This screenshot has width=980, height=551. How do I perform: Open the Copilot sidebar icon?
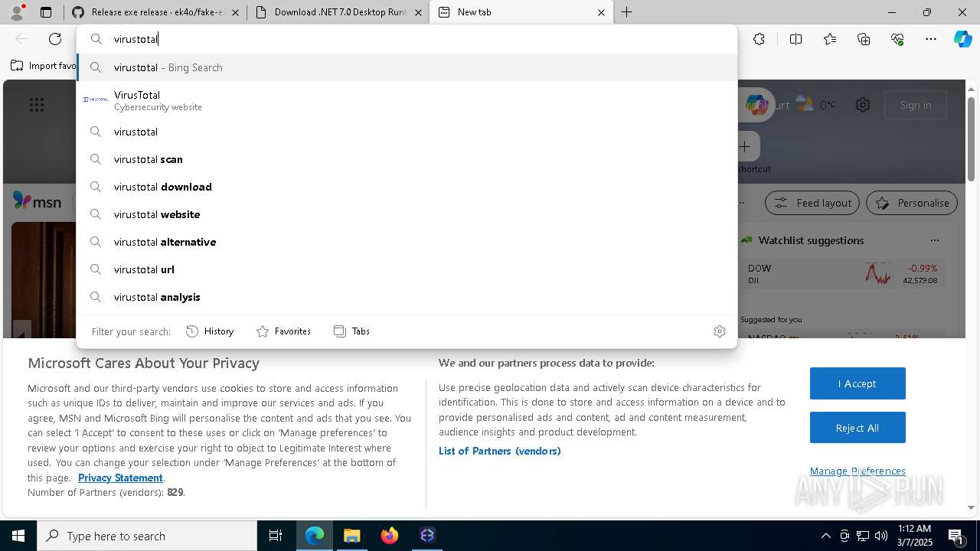click(x=963, y=39)
